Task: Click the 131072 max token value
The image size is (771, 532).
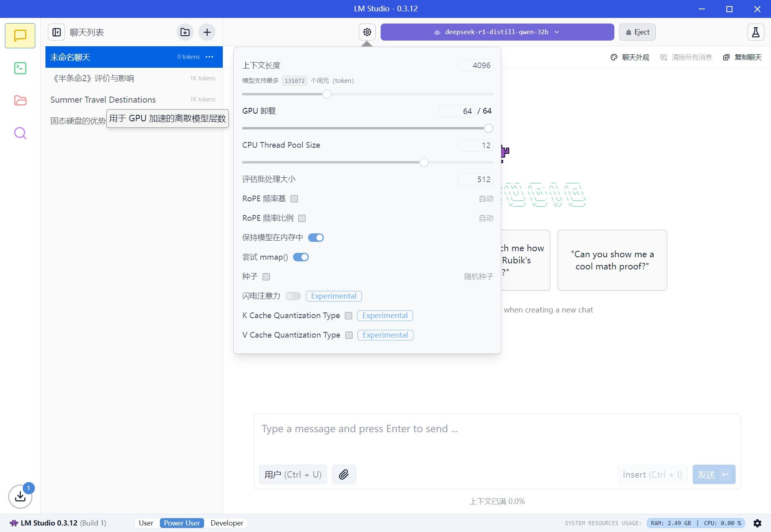Action: (294, 81)
